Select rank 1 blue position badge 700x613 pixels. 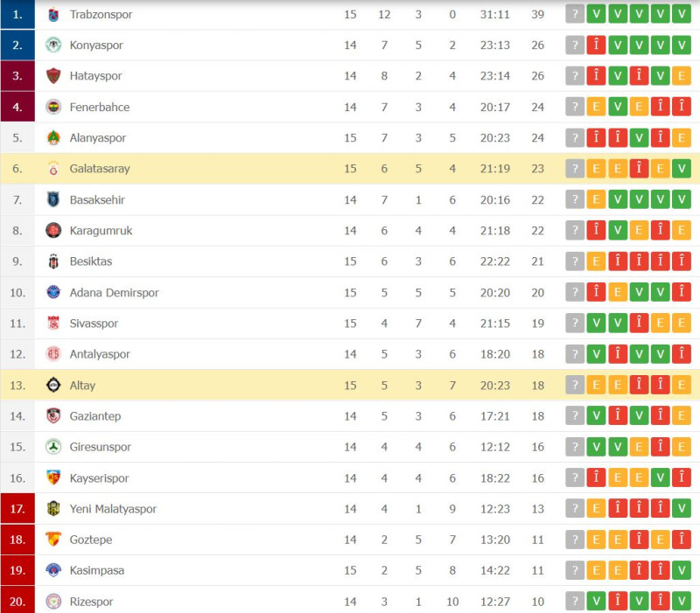click(17, 14)
